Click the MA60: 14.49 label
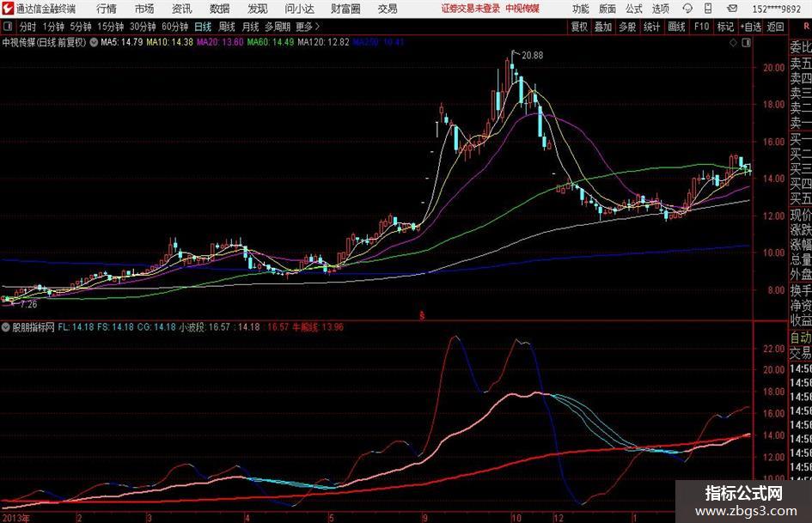Screen dimensions: 812x523 [271, 42]
